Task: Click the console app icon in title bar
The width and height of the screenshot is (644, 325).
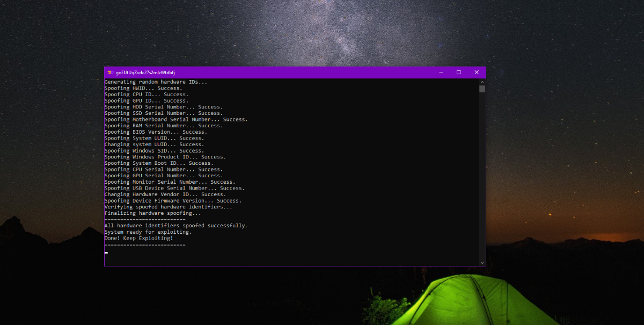Action: 111,73
